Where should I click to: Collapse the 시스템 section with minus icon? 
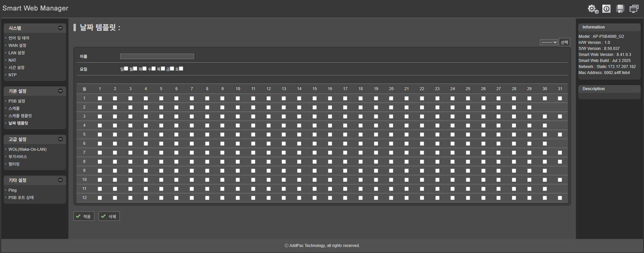(60, 28)
